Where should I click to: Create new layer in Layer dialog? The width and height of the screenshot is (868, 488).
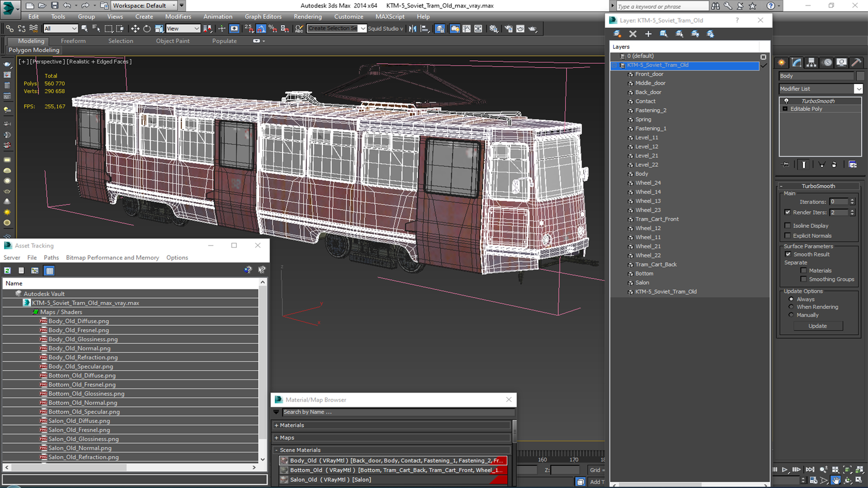coord(617,34)
